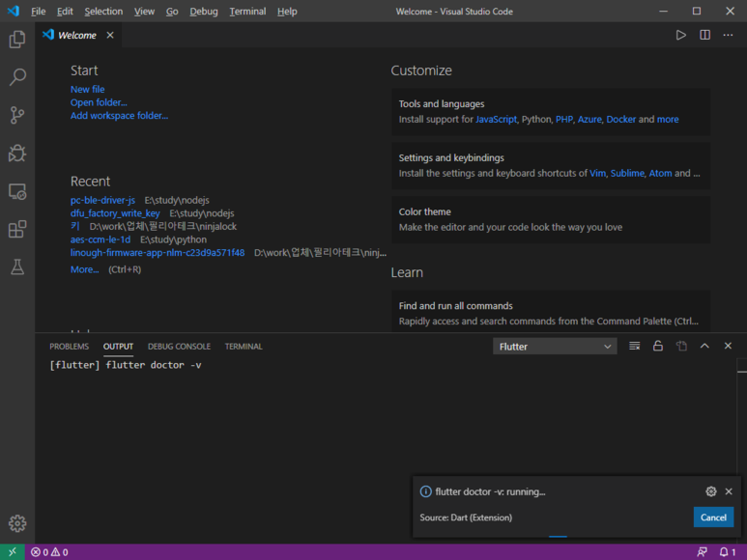Open the Source Control view
Viewport: 747px width, 560px height.
click(x=17, y=115)
